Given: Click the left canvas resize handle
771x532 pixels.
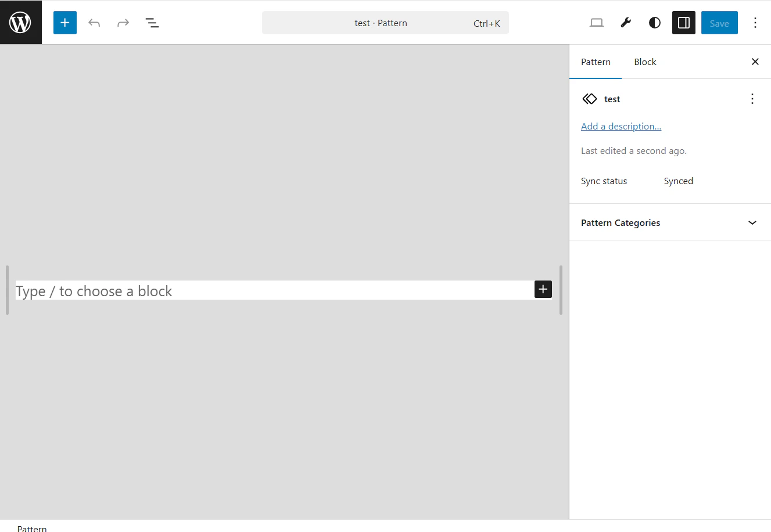Looking at the screenshot, I should click(7, 290).
